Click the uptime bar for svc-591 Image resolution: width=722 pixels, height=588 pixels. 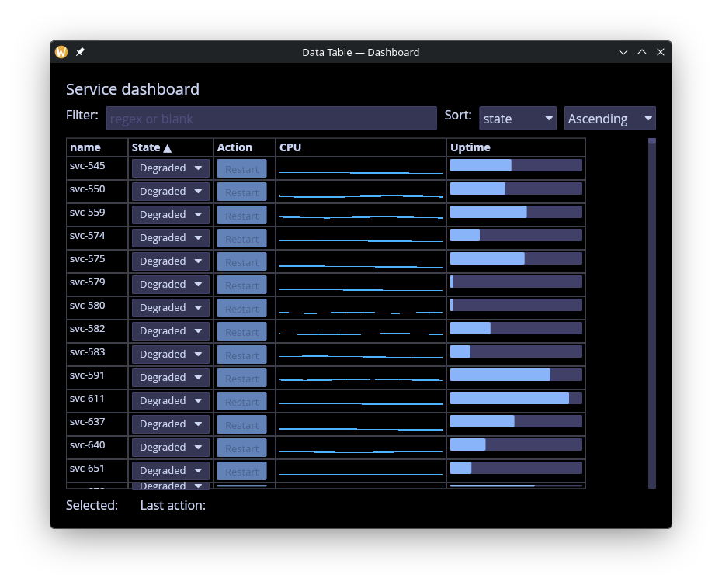(x=516, y=375)
